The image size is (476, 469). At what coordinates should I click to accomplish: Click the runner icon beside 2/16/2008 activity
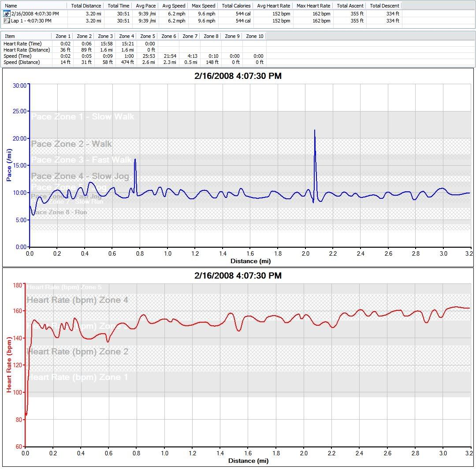click(x=7, y=14)
